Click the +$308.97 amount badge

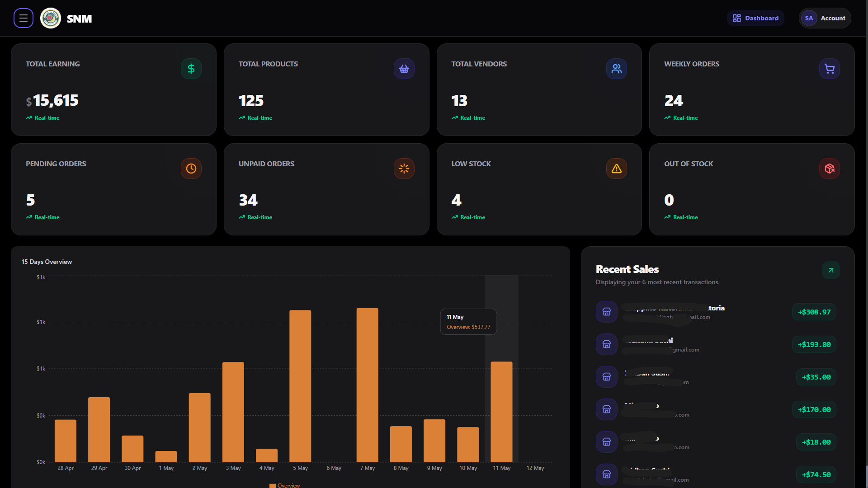click(814, 312)
